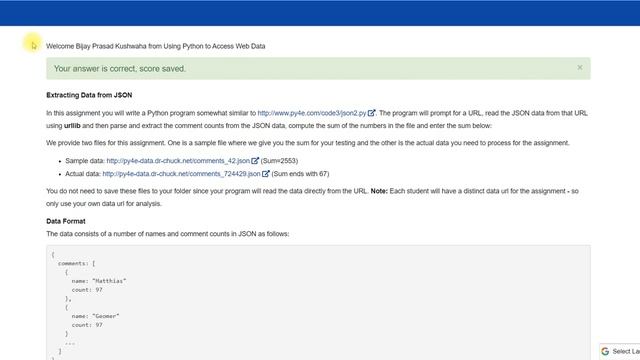Viewport: 640px width, 360px height.
Task: Click external-link icon after json2.py
Action: point(371,113)
